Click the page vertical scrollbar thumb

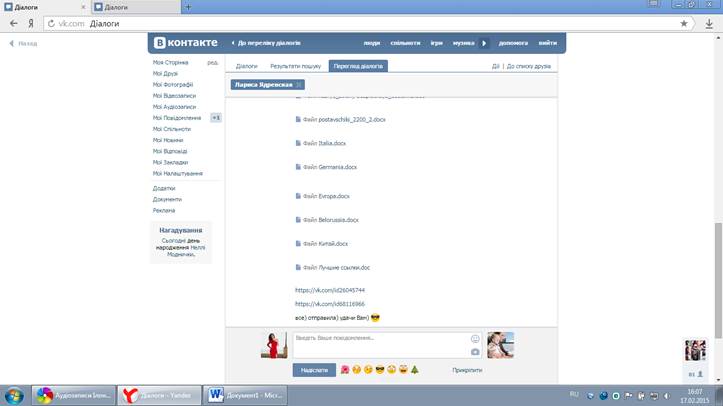click(718, 280)
